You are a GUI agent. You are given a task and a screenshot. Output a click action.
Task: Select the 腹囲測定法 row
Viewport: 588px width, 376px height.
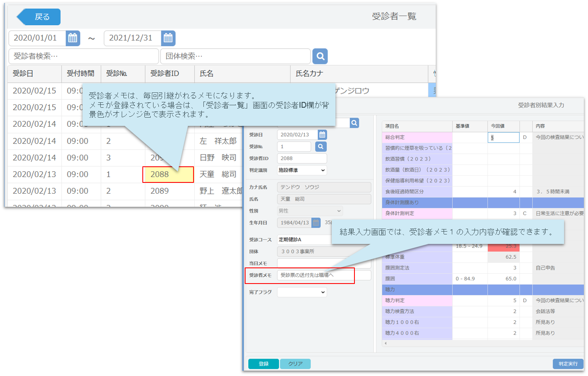tap(483, 268)
